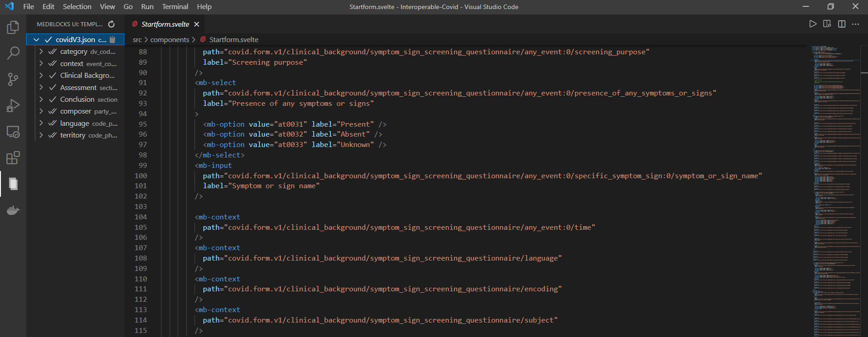
Task: Open the Run menu
Action: [x=147, y=6]
